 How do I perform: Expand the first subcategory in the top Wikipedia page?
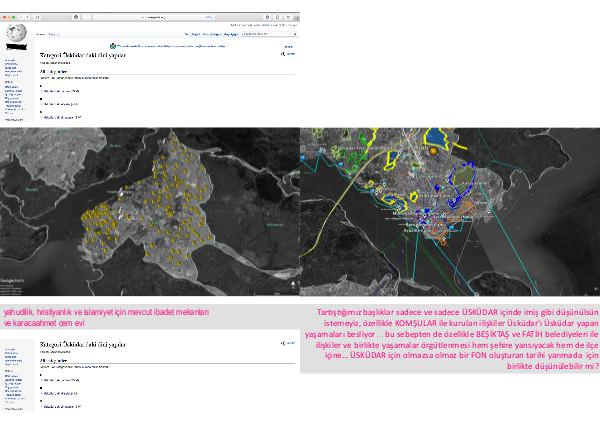pyautogui.click(x=40, y=90)
